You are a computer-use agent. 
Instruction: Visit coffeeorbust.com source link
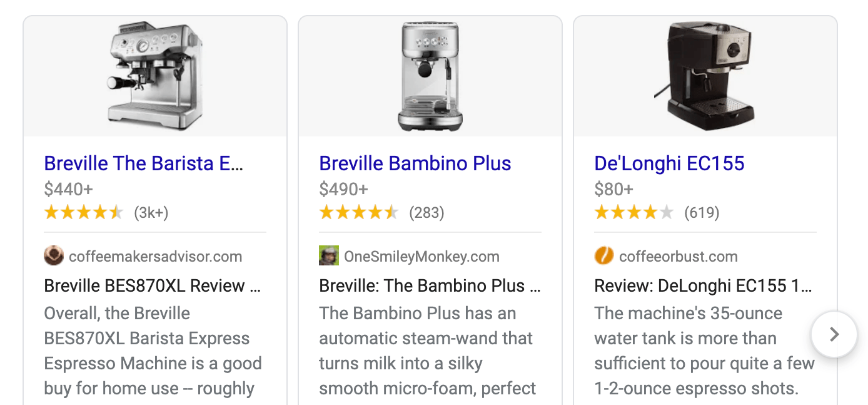pos(678,257)
